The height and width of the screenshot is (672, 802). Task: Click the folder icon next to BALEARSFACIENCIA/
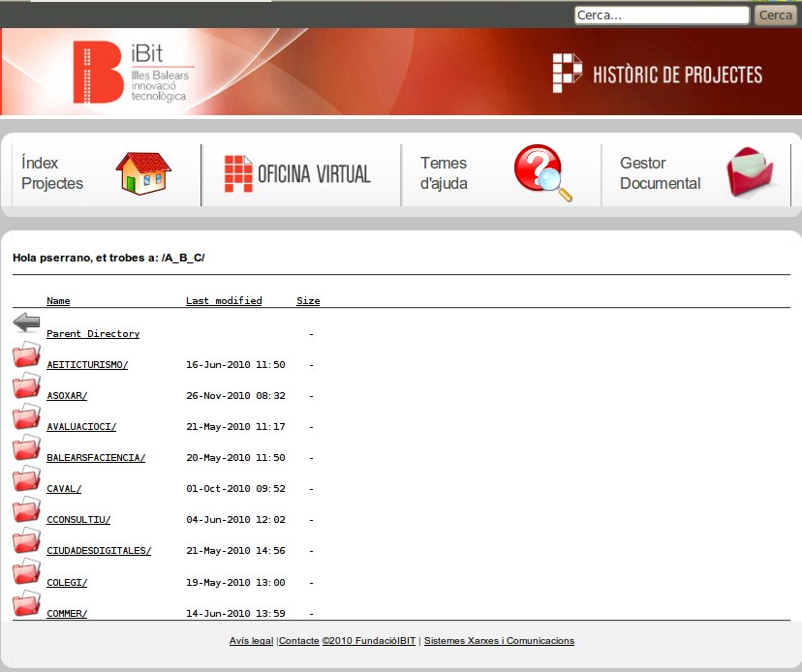click(26, 447)
